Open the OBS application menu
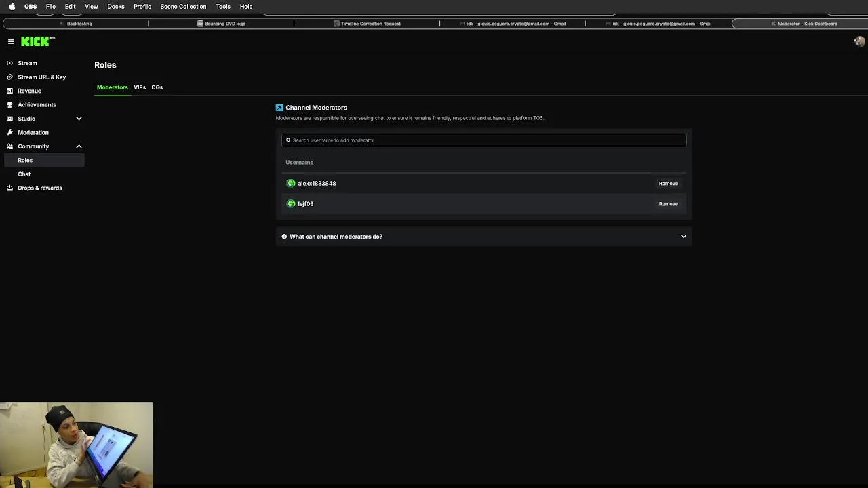The image size is (868, 488). [31, 7]
